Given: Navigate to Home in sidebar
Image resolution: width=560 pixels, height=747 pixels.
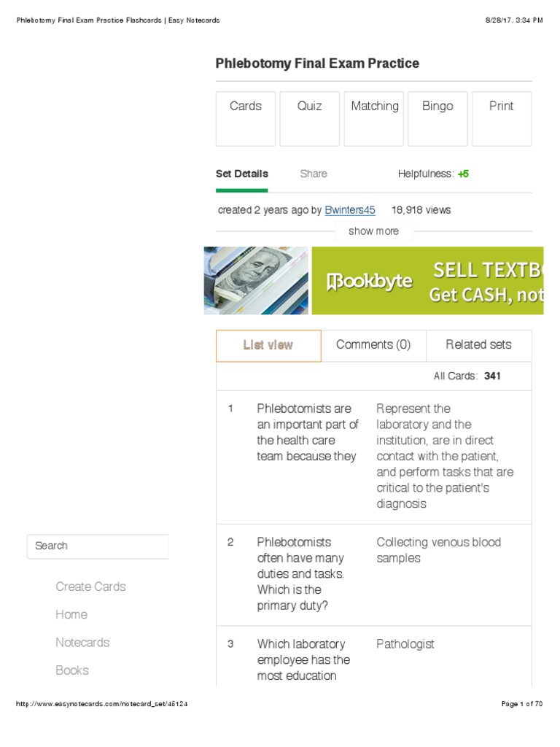Looking at the screenshot, I should [x=71, y=614].
